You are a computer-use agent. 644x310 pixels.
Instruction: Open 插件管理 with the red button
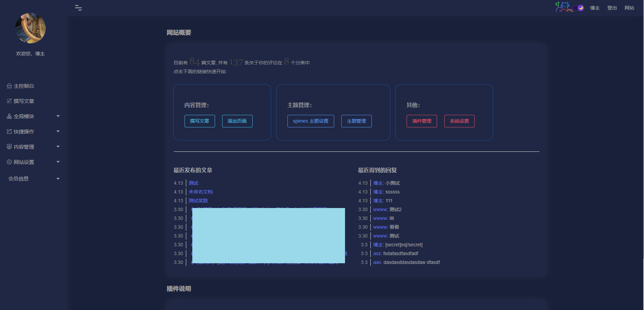[x=422, y=121]
